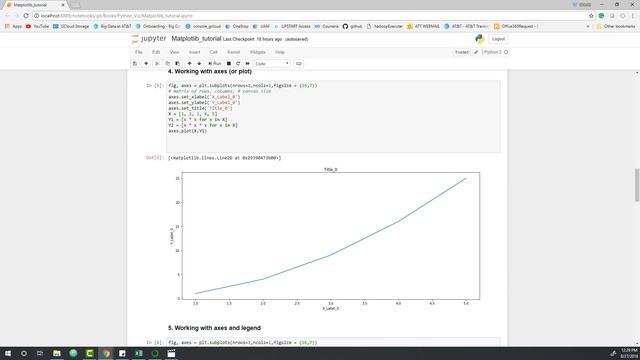Open the Apps bookmark
Viewport: 640px width, 360px height.
[13, 26]
